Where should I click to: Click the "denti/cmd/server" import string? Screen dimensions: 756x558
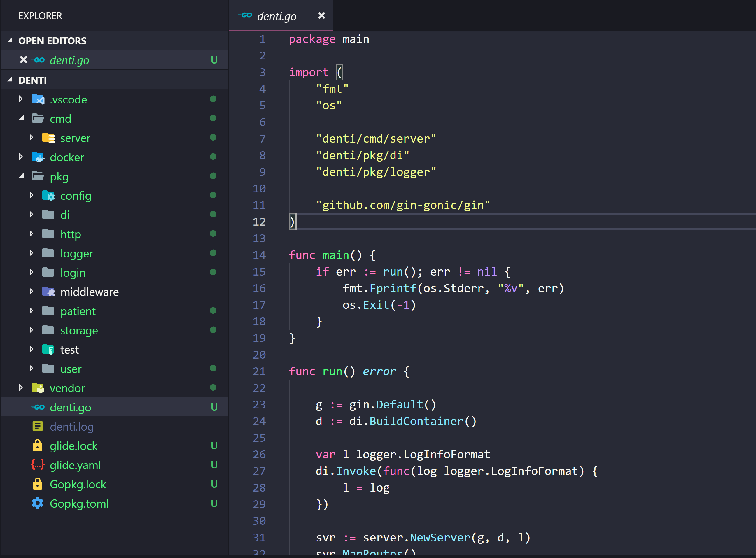point(376,139)
